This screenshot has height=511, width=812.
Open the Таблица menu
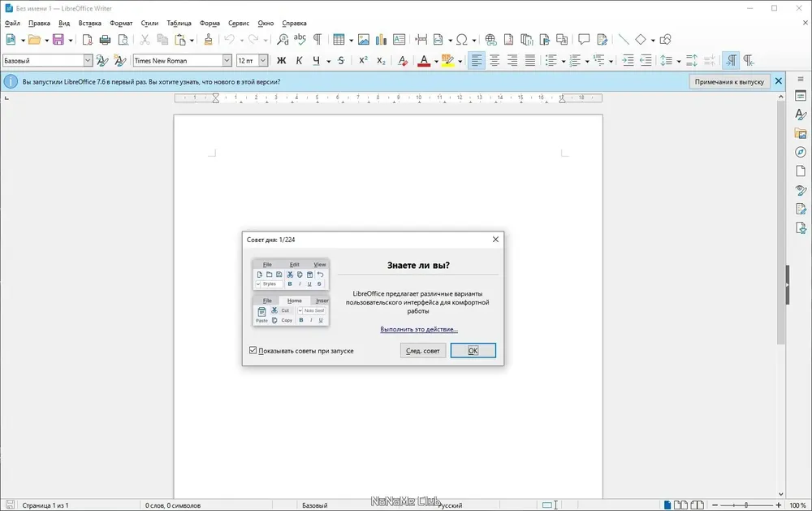[179, 24]
